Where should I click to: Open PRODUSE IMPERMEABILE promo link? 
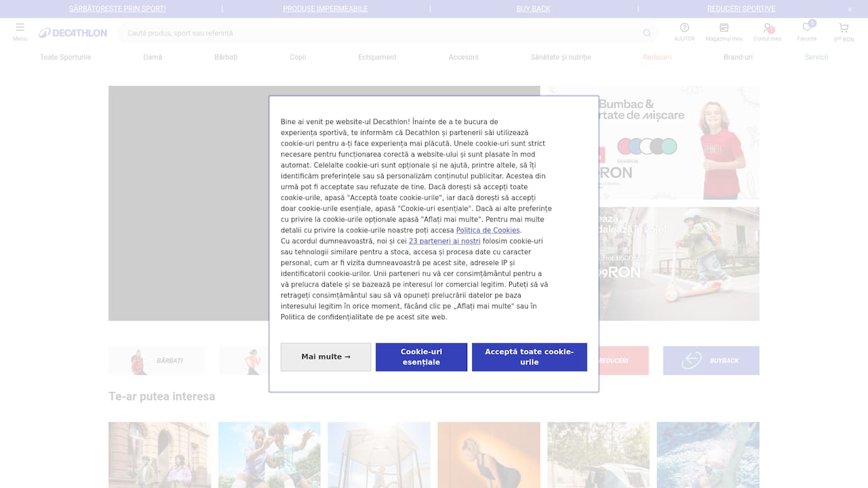click(x=325, y=9)
